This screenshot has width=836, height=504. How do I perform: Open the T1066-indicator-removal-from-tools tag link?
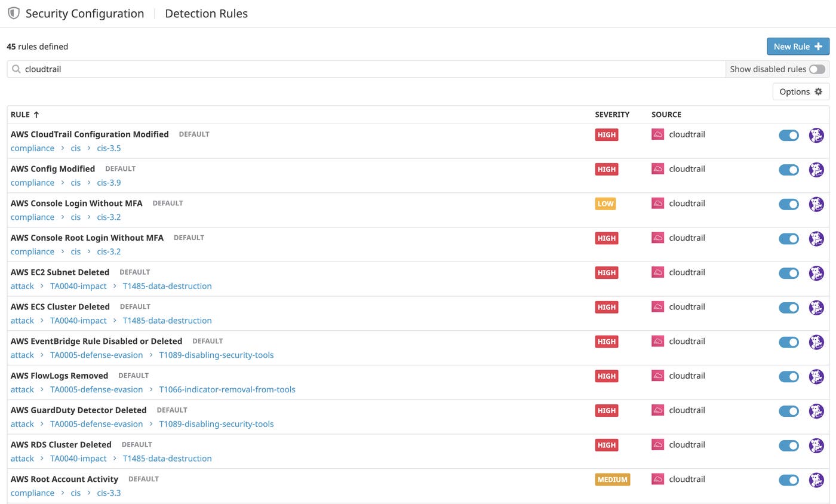(227, 389)
